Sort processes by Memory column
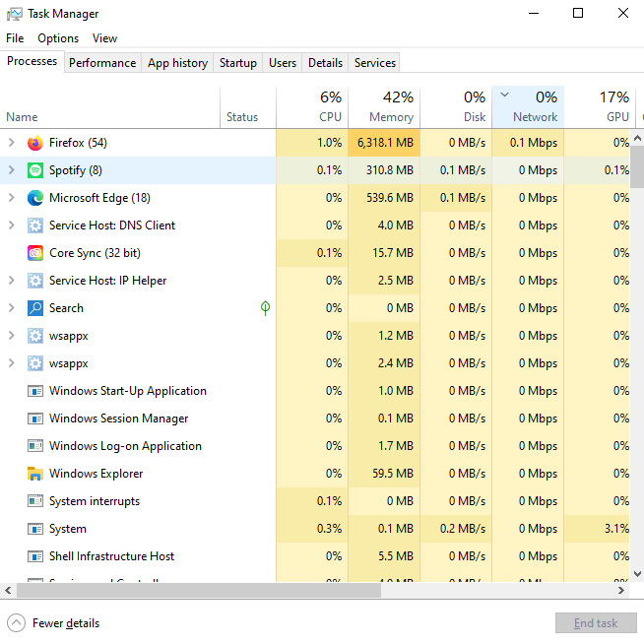The width and height of the screenshot is (644, 644). click(384, 107)
